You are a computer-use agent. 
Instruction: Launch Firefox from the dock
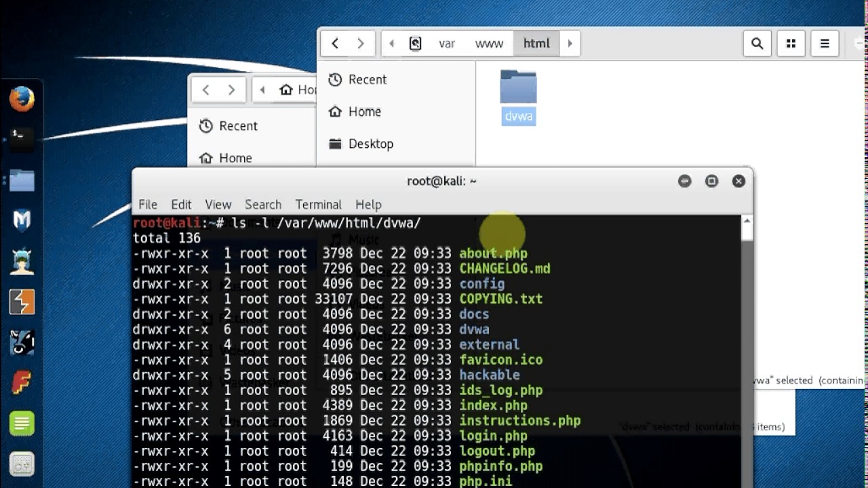(x=22, y=99)
